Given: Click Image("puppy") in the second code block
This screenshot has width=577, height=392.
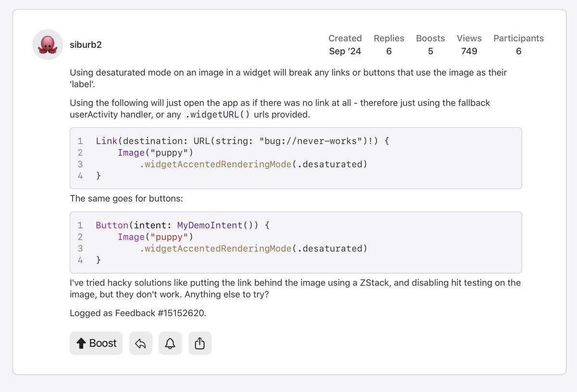Looking at the screenshot, I should click(155, 237).
